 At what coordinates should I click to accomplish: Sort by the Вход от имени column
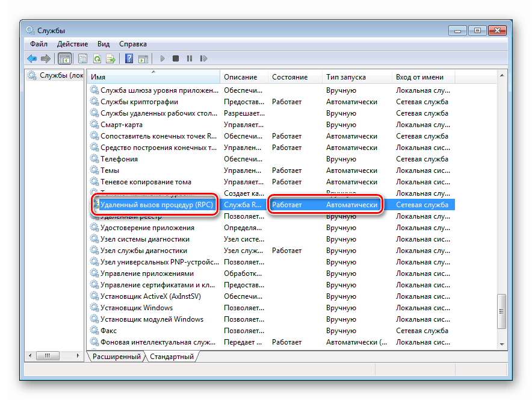click(x=424, y=77)
